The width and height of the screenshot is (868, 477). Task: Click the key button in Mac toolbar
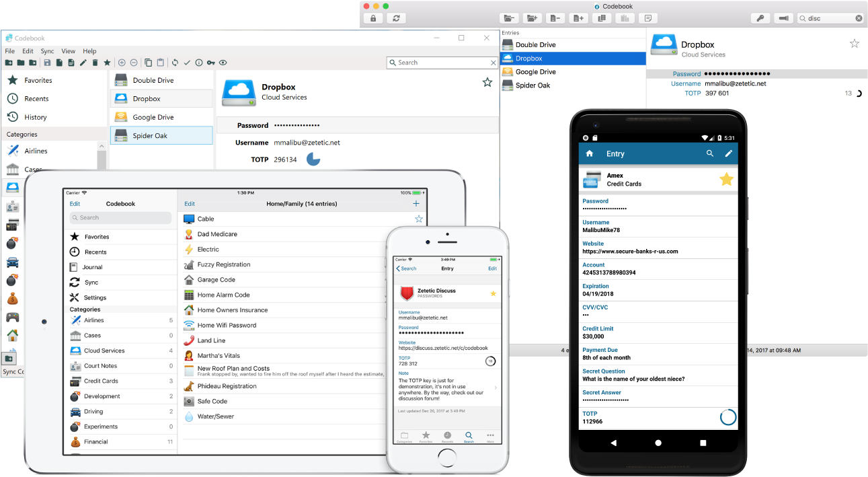[x=760, y=18]
